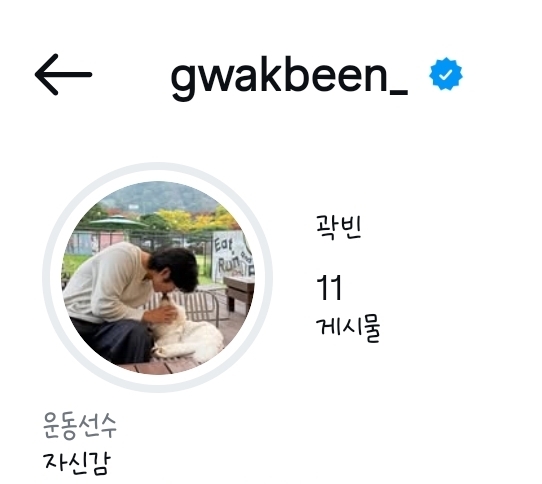Tap the post count number 11
The width and height of the screenshot is (542, 484).
(x=329, y=288)
